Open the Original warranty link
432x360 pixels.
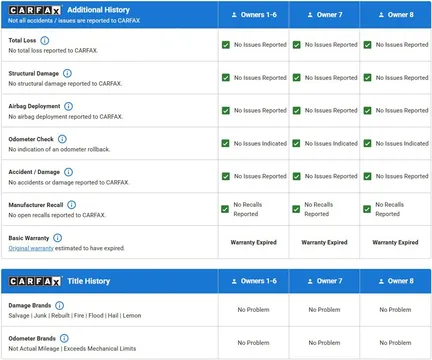(31, 248)
